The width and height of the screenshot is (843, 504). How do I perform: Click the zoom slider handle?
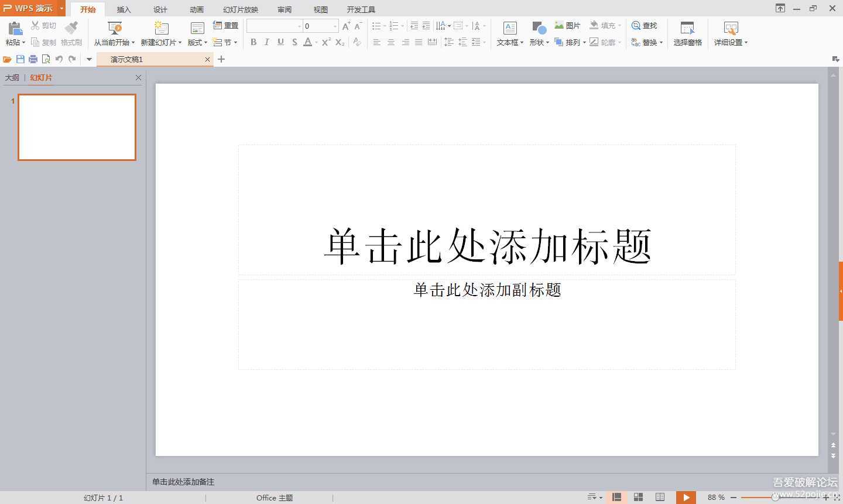tap(775, 497)
